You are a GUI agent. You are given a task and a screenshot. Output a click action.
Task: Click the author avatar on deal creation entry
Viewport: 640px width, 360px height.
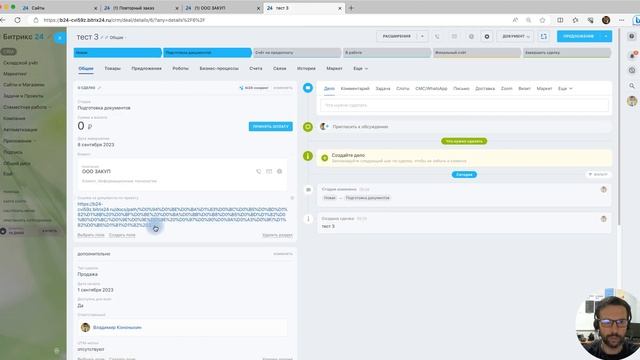pyautogui.click(x=604, y=219)
